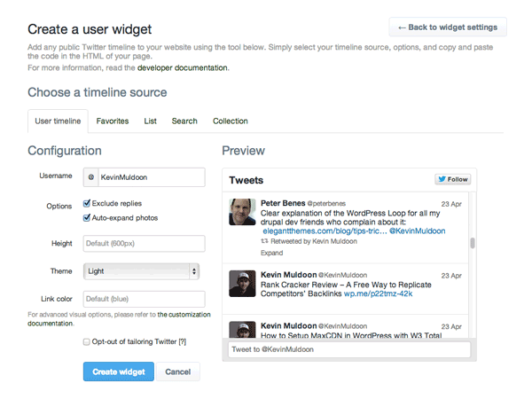532x399 pixels.
Task: Click the @ symbol in the Username field
Action: pyautogui.click(x=91, y=177)
